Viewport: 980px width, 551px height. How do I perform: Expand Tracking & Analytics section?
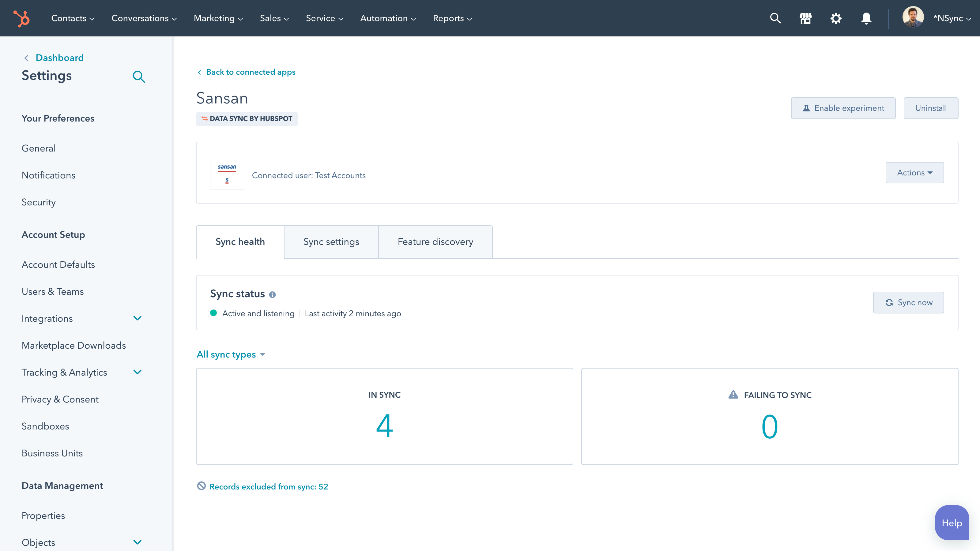click(137, 372)
